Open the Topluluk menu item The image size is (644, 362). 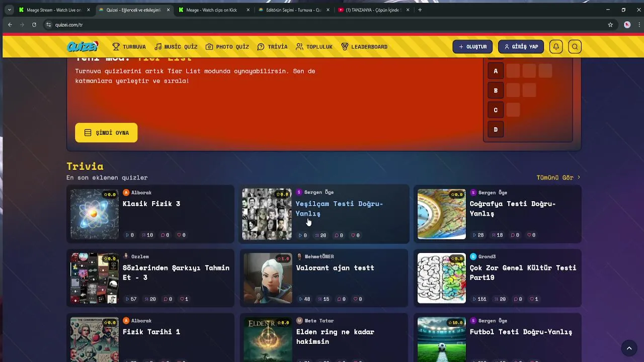click(x=314, y=47)
